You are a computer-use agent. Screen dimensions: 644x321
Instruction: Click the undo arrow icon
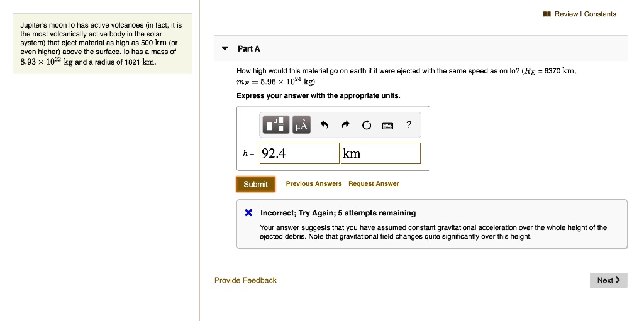pos(324,125)
